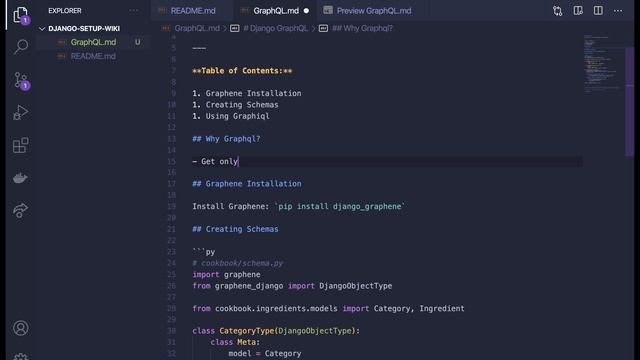Image resolution: width=640 pixels, height=360 pixels.
Task: Open Explorer more actions ellipsis
Action: [133, 11]
